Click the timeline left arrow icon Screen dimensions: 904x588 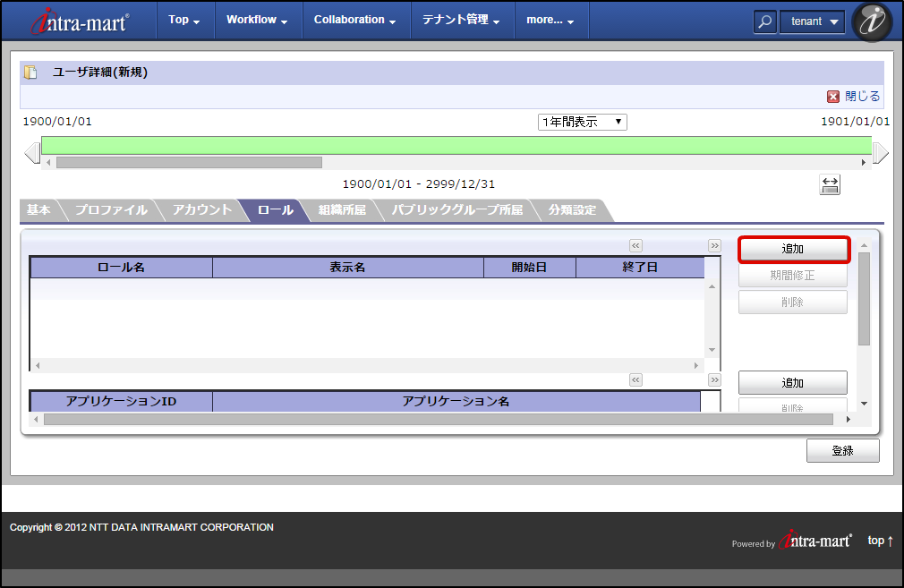[x=32, y=153]
